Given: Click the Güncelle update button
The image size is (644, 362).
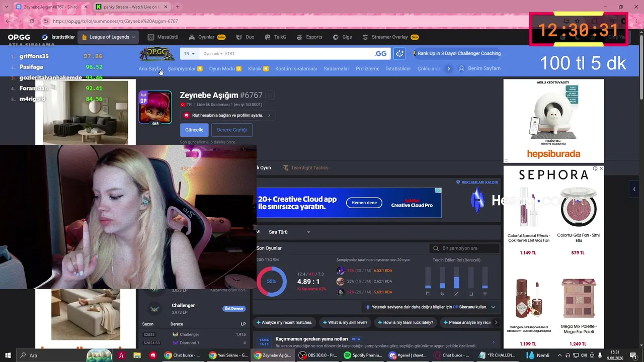Looking at the screenshot, I should 194,130.
